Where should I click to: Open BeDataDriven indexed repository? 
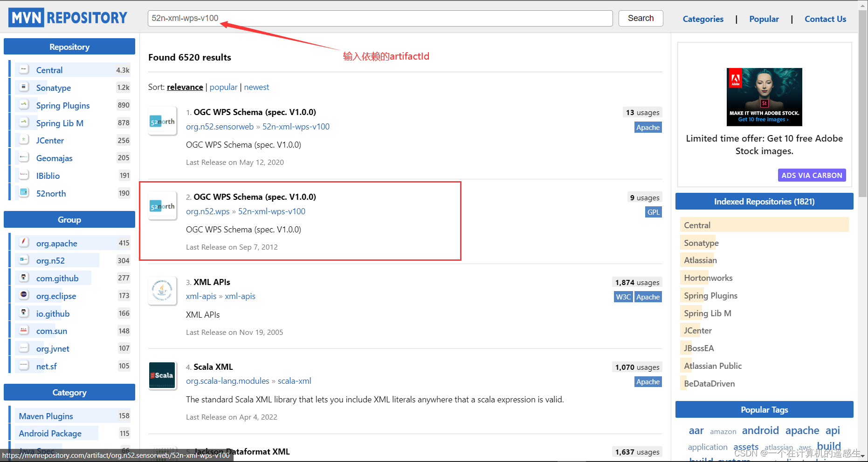point(709,384)
